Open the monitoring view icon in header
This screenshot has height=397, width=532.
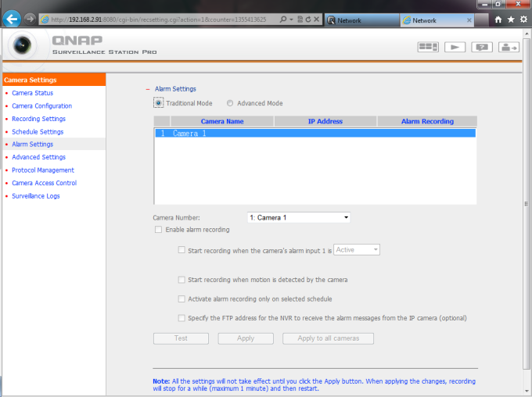click(428, 47)
